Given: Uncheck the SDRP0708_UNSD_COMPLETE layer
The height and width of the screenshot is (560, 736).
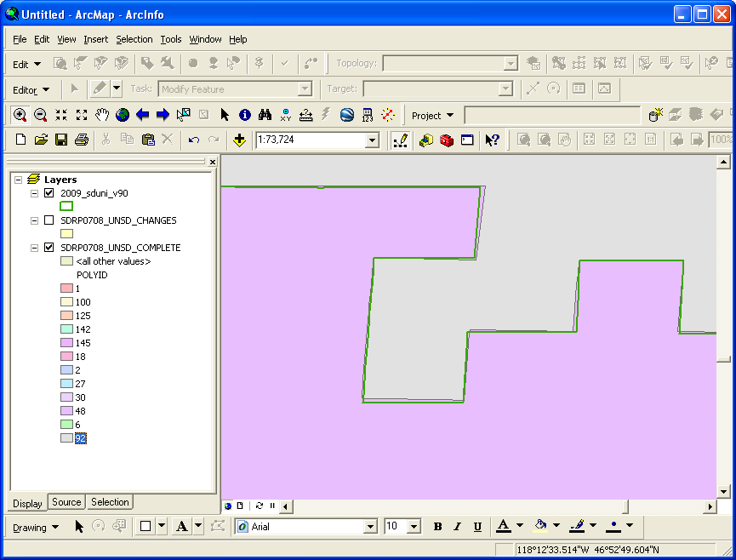Looking at the screenshot, I should pyautogui.click(x=48, y=248).
